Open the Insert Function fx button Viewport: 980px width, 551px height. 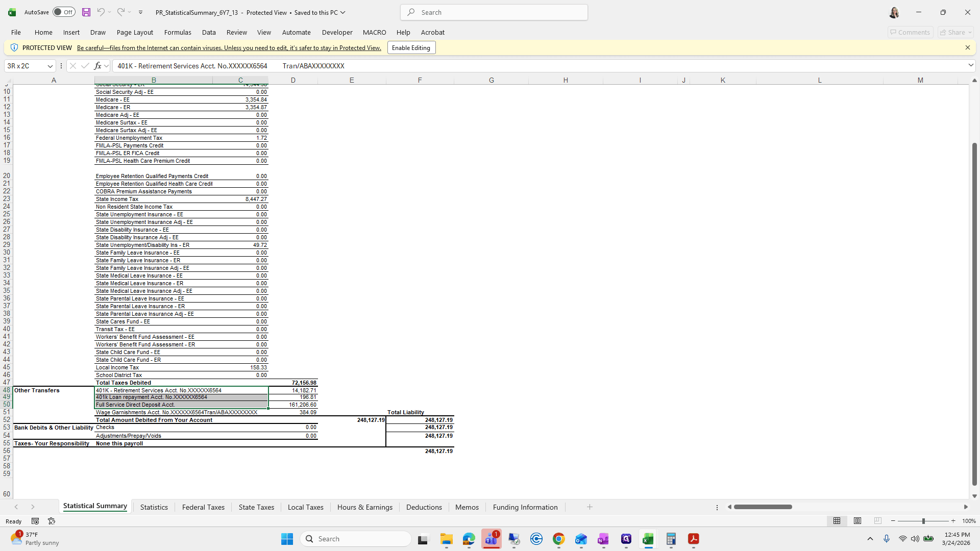pos(97,66)
